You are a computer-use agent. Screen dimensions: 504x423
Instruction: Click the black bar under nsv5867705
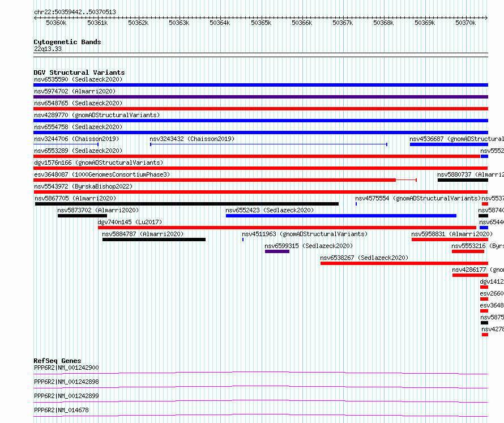(187, 204)
